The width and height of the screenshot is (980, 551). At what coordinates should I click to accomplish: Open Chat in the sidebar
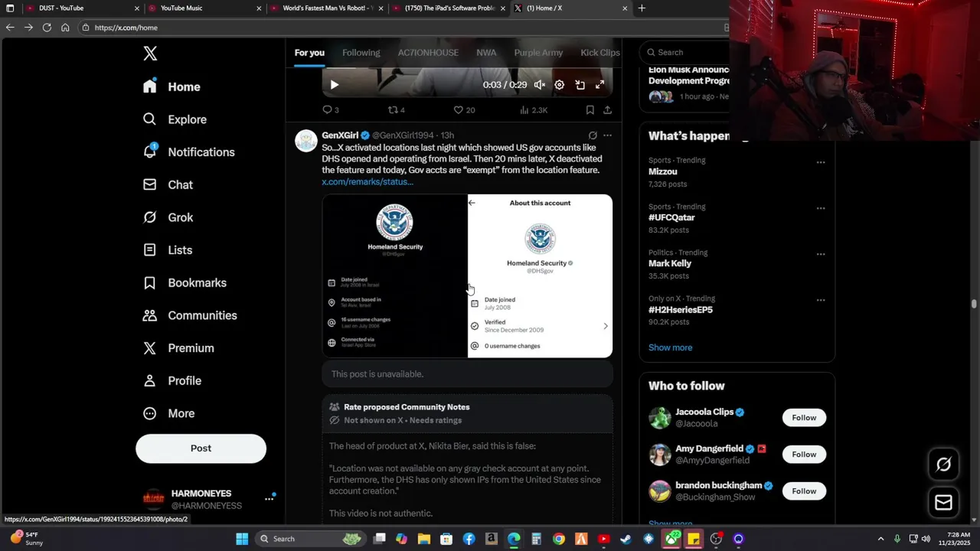(169, 184)
